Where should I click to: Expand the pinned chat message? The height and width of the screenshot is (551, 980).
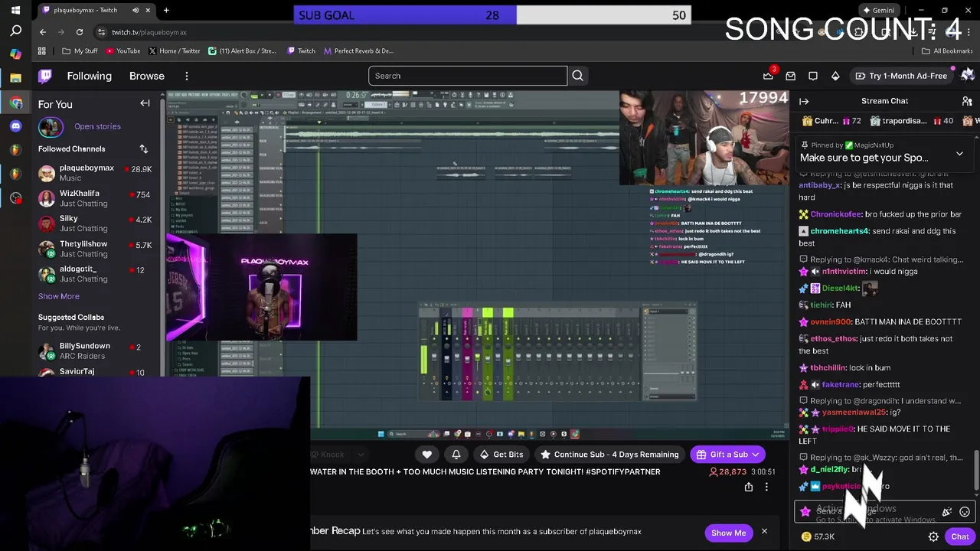[959, 154]
